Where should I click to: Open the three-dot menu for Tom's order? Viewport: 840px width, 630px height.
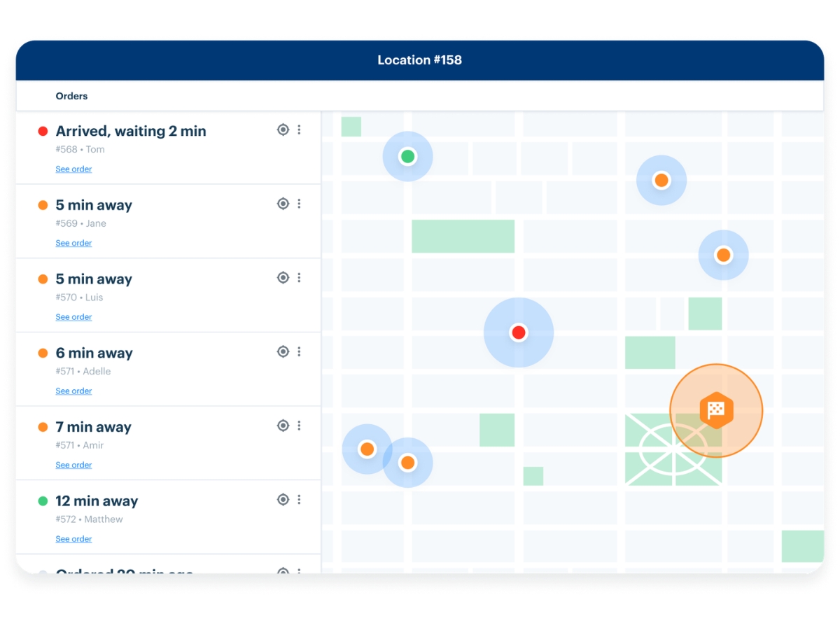299,129
